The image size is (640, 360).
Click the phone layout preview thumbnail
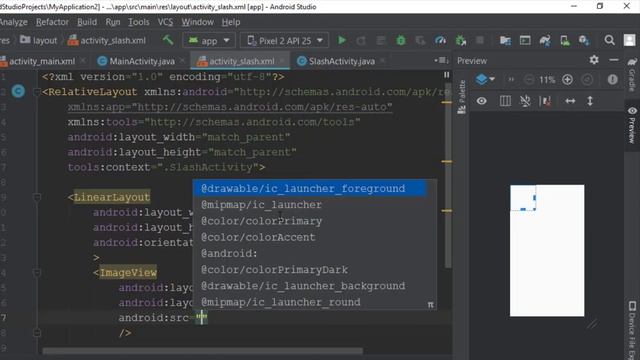coord(547,250)
